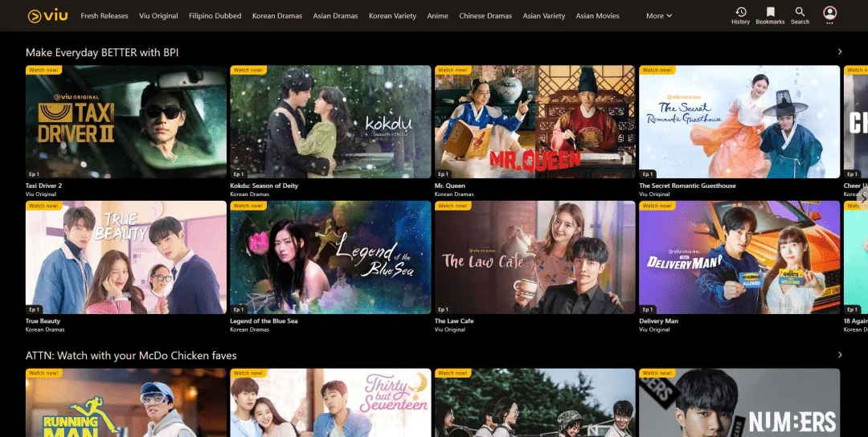Screen dimensions: 868x437
Task: Click Kokdu: Season of Deity title link
Action: click(264, 186)
